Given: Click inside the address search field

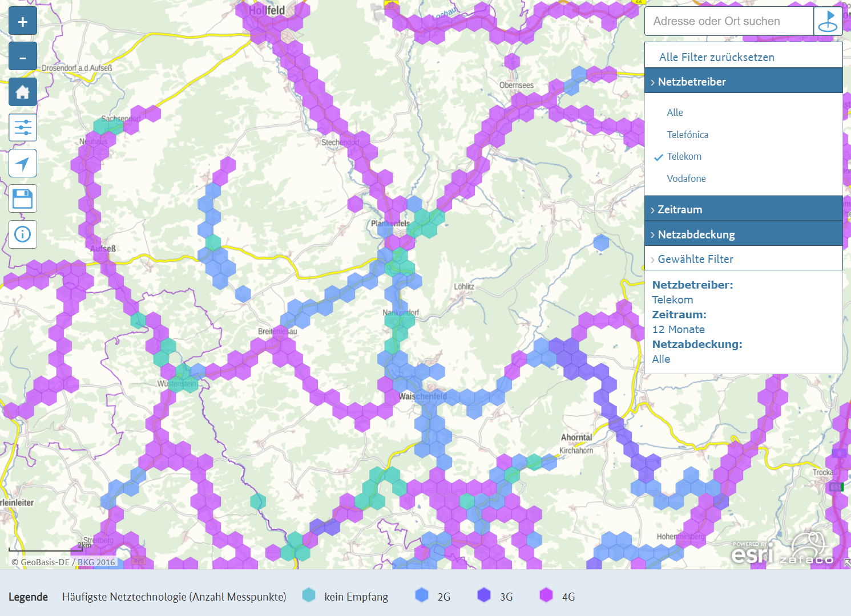Looking at the screenshot, I should click(x=729, y=22).
